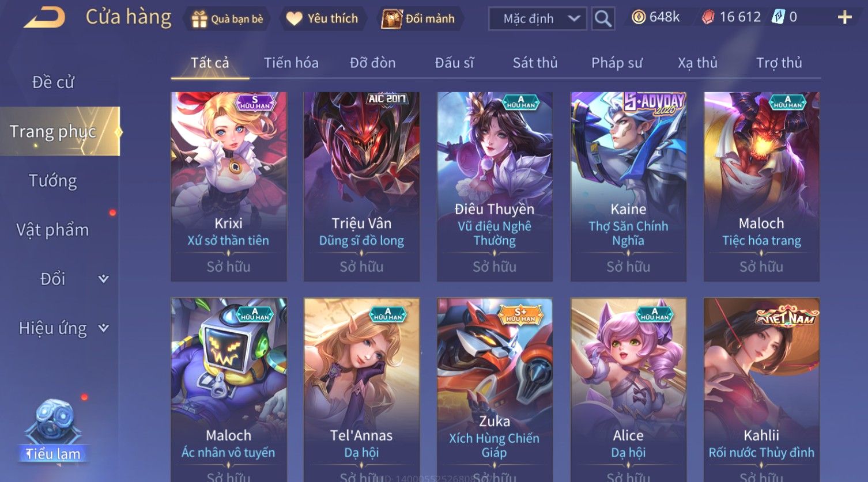Tap the red ruby gem icon
This screenshot has width=868, height=482.
pyautogui.click(x=708, y=17)
